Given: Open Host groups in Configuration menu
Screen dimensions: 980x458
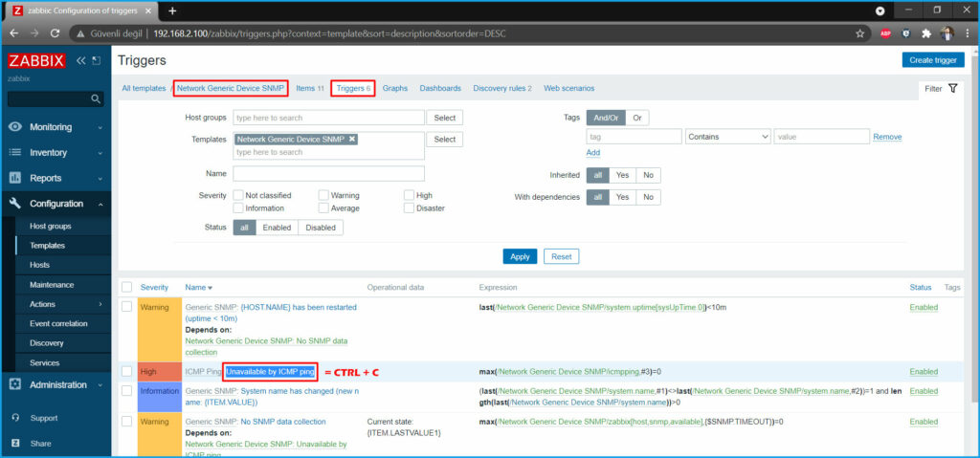Looking at the screenshot, I should [51, 227].
